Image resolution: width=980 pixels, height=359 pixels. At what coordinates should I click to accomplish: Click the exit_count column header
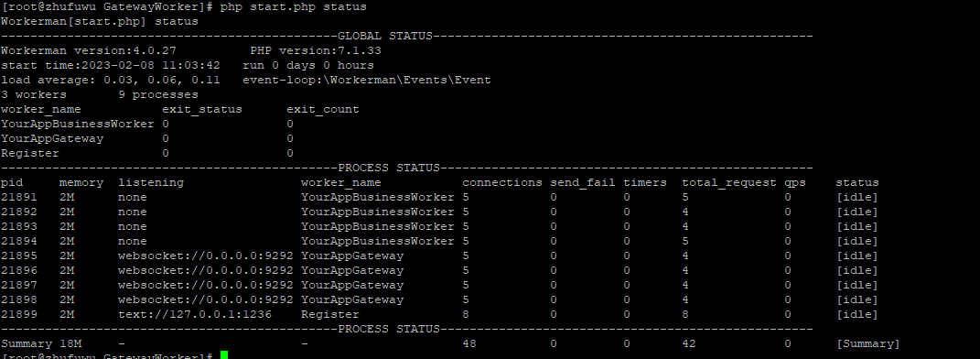[323, 110]
